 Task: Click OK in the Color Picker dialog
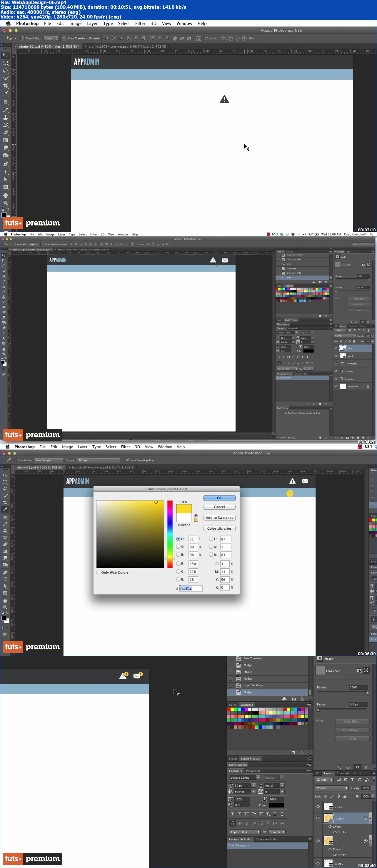(219, 498)
